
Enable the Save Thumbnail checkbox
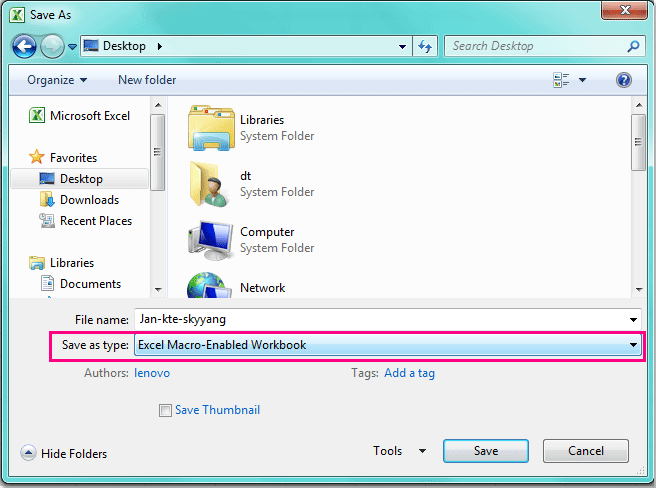pos(165,410)
